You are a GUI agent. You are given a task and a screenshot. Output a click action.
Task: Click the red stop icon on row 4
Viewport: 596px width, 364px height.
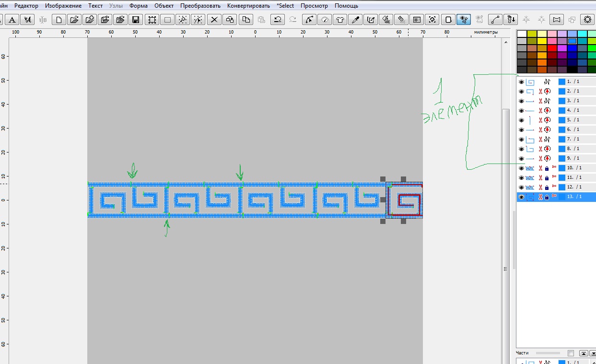point(547,110)
